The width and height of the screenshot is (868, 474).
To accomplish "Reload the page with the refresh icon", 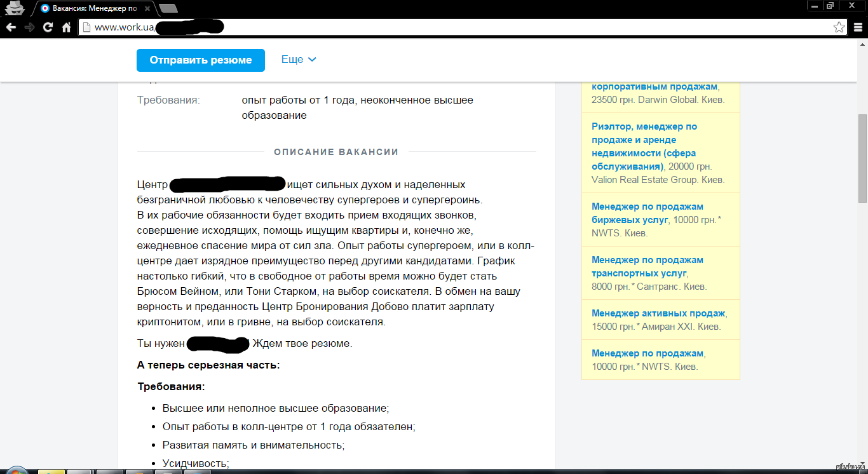I will pyautogui.click(x=48, y=27).
